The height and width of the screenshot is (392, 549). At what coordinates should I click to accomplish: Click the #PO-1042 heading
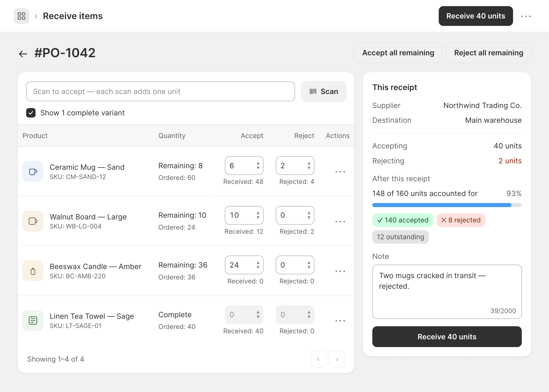65,53
